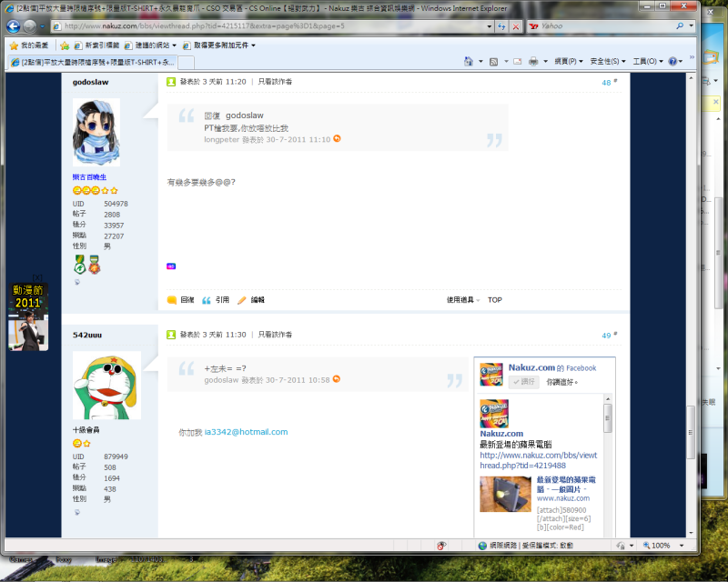The image size is (728, 582).
Task: Click the printer icon
Action: point(533,61)
